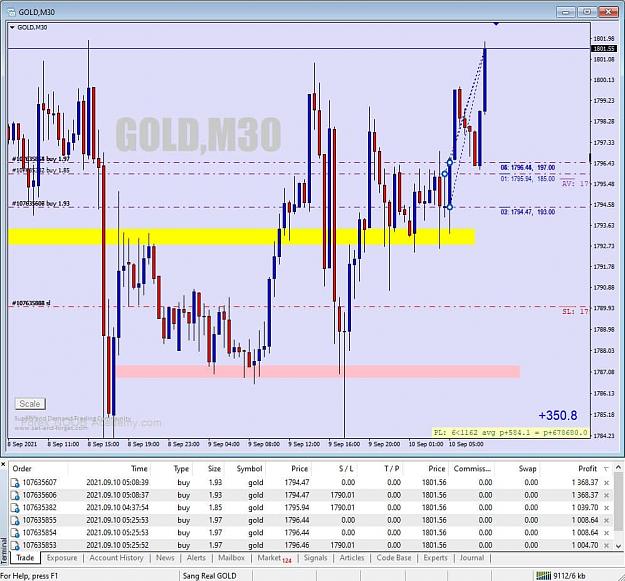The width and height of the screenshot is (625, 581).
Task: Click the GOLD,M30 window title icon
Action: (x=12, y=12)
